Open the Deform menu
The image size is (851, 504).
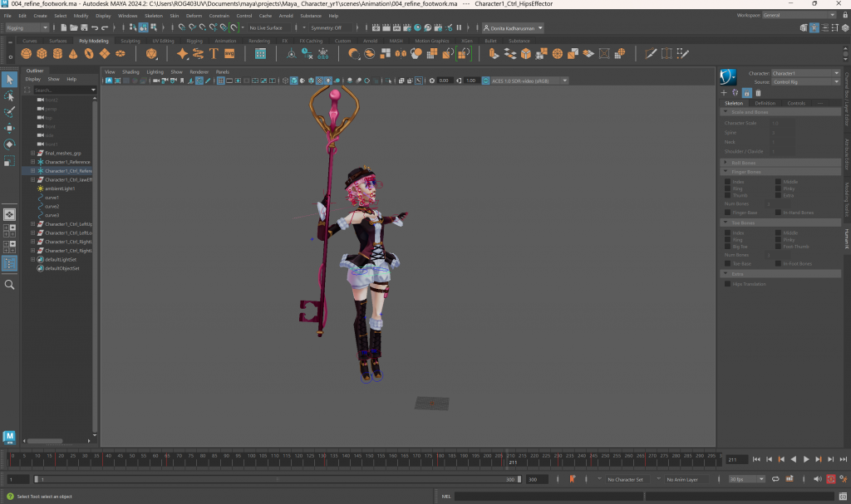194,16
